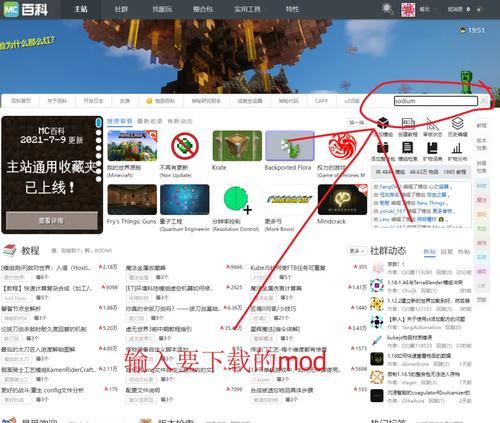Open the user avatar in top bar
This screenshot has height=423, width=500.
(x=408, y=9)
